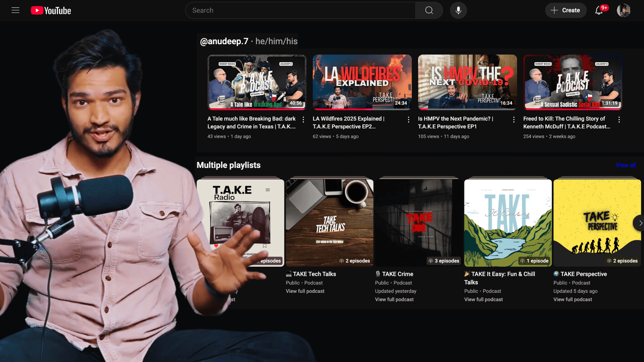
Task: Play the Breaking Bad tale podcast thumbnail
Action: pyautogui.click(x=257, y=82)
